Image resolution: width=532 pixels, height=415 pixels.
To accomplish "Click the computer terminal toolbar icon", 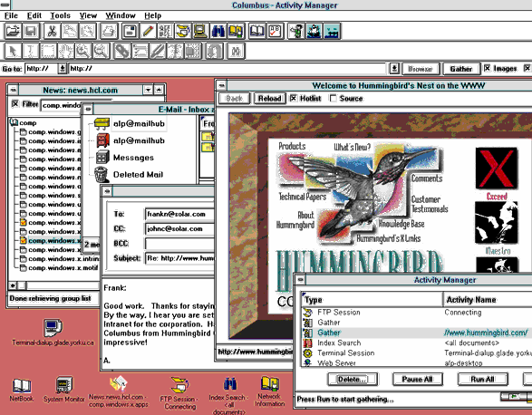I will pos(200,31).
